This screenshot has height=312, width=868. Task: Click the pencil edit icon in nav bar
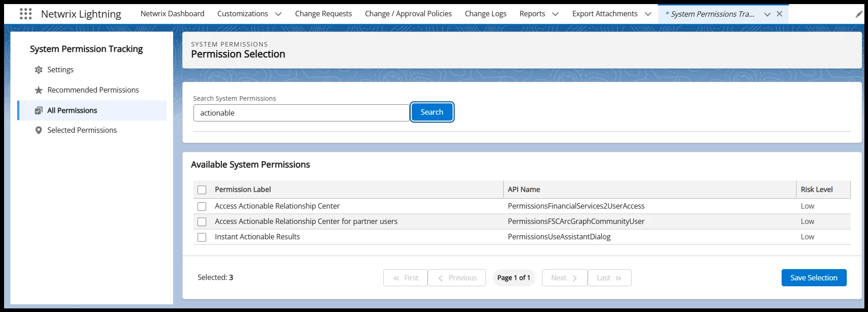click(x=859, y=14)
